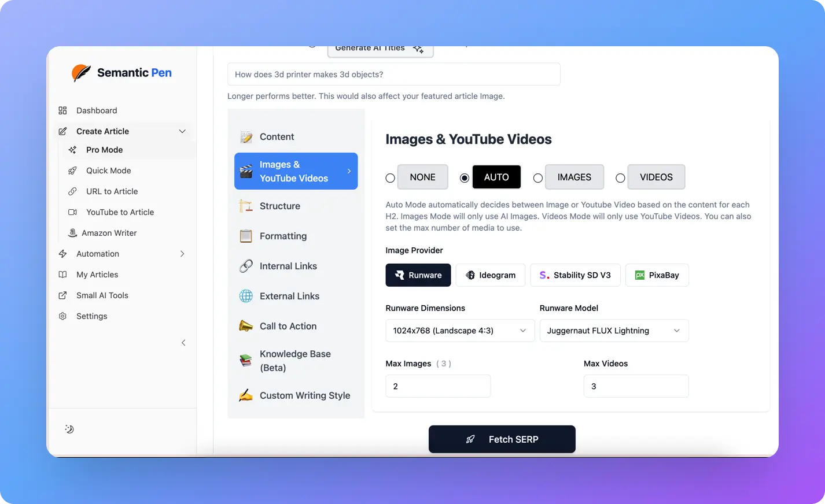825x504 pixels.
Task: Click the clapperboard icon for Images & YouTube Videos
Action: point(246,171)
